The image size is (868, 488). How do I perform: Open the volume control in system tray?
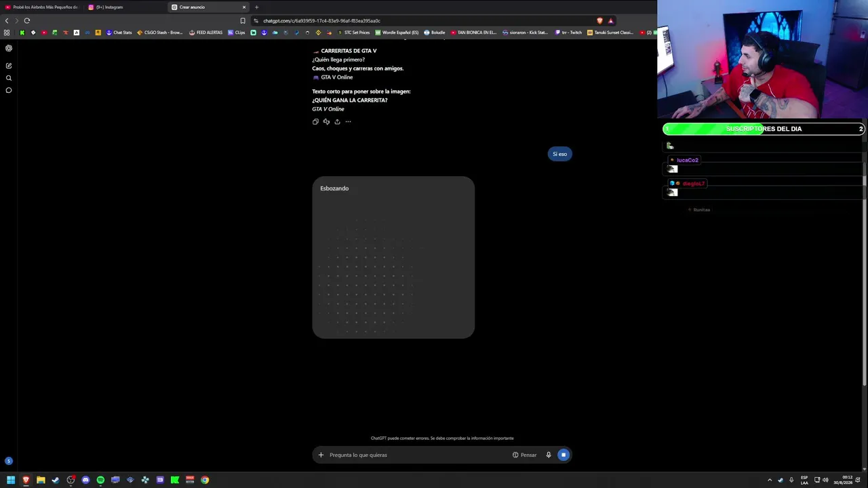(825, 480)
